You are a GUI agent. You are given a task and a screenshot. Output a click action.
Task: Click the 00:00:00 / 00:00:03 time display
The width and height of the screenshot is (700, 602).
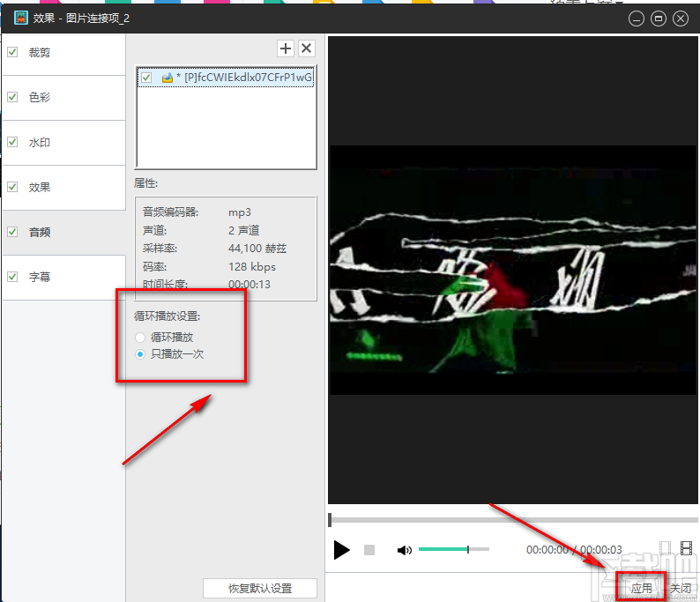tap(574, 550)
